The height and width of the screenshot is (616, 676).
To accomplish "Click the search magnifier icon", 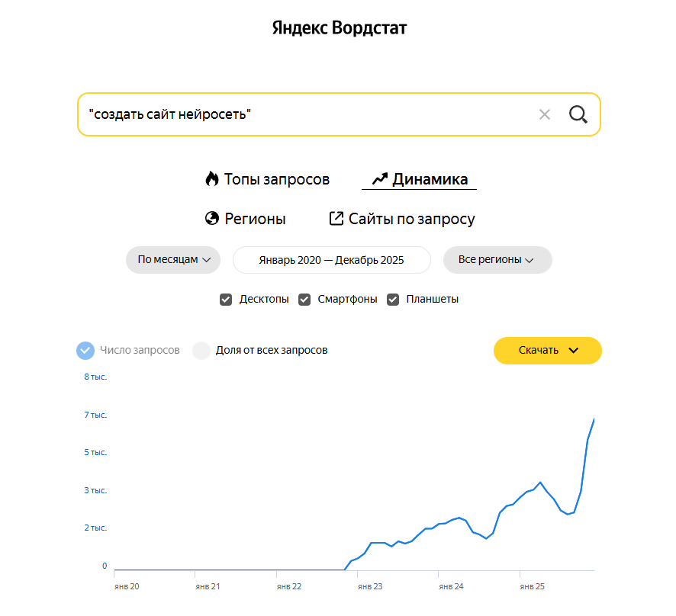I will 578,114.
